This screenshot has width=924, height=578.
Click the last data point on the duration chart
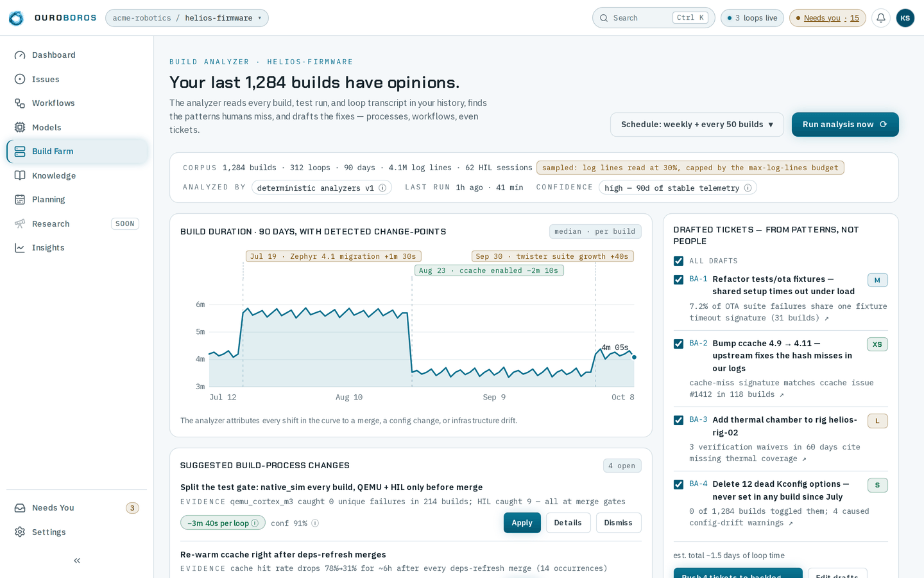pos(634,357)
